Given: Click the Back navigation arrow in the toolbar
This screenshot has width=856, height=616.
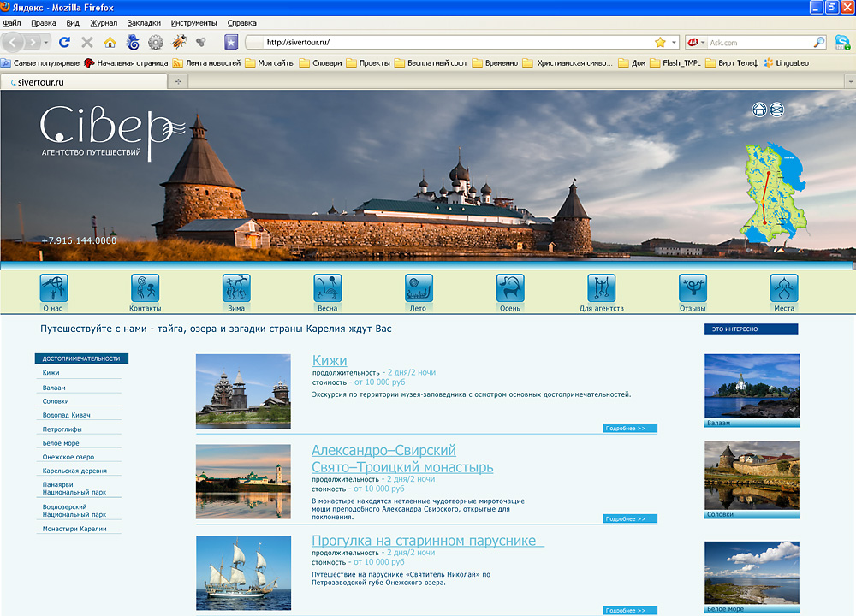Looking at the screenshot, I should [13, 42].
